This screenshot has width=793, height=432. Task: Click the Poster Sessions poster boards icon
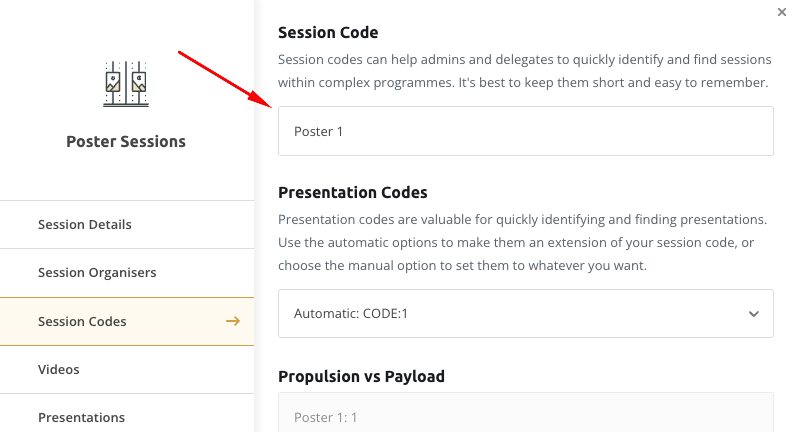(x=126, y=84)
